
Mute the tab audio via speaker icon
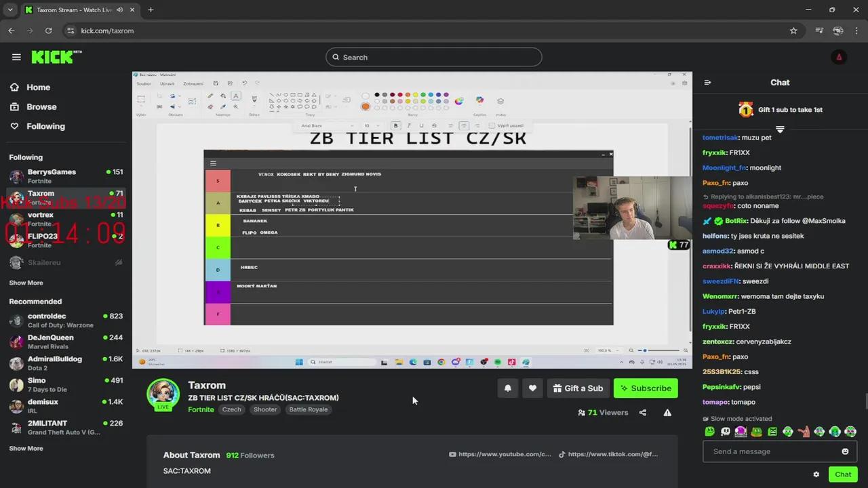(119, 10)
